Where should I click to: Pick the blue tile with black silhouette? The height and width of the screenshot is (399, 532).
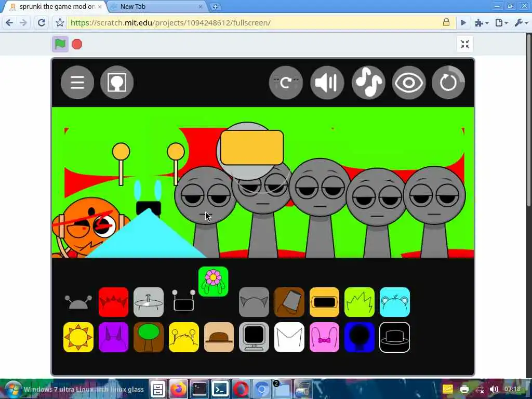tap(360, 337)
